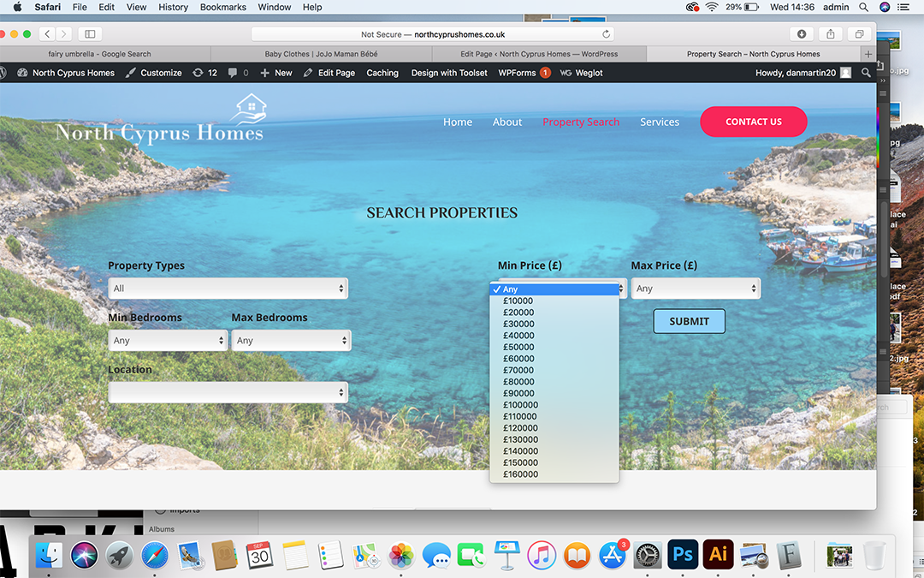Open Customize in the WordPress admin bar
The image size is (924, 578).
[x=153, y=73]
